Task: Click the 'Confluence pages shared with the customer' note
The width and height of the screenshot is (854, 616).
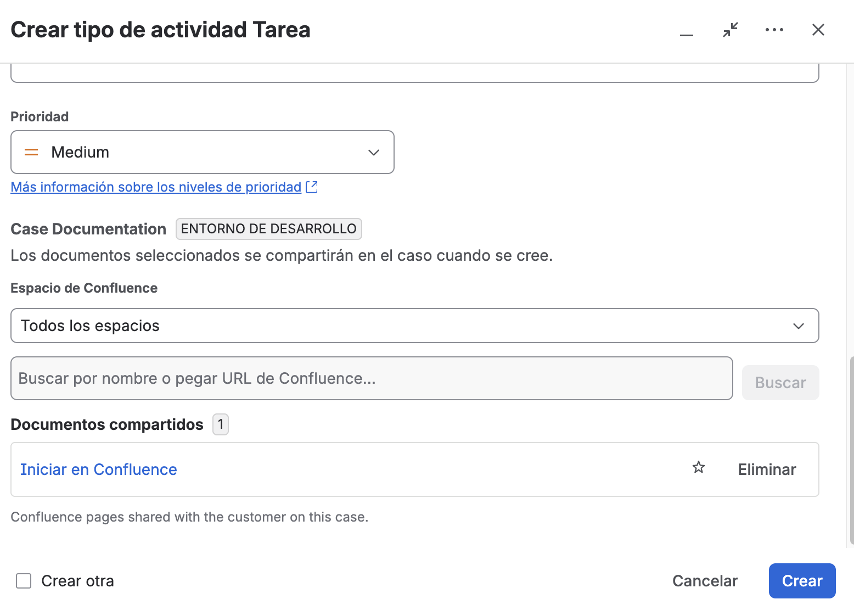Action: [189, 517]
